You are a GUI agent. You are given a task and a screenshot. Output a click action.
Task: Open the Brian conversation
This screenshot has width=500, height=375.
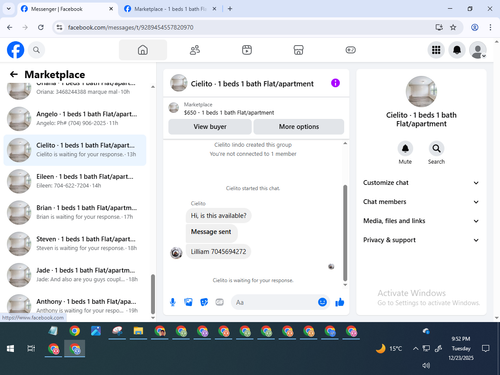[x=75, y=212]
